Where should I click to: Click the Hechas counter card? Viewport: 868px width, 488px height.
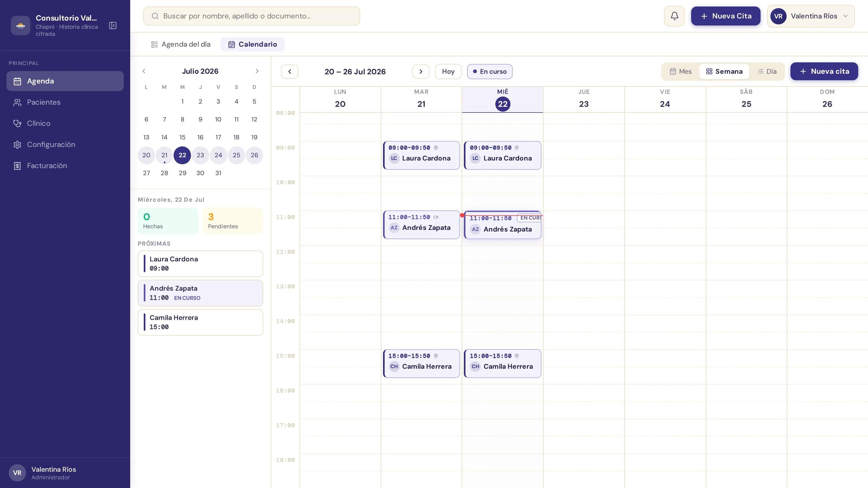coord(168,221)
